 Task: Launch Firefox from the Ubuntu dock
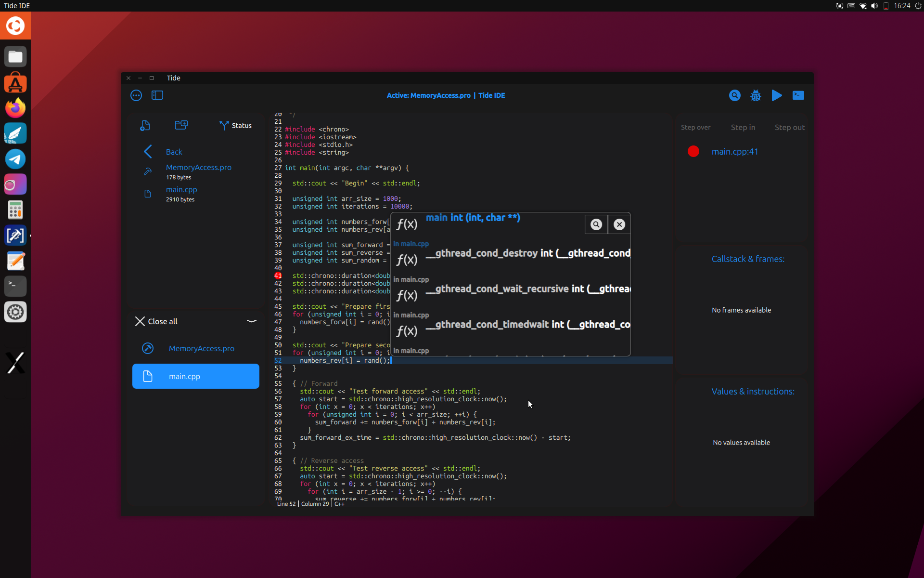click(x=15, y=108)
